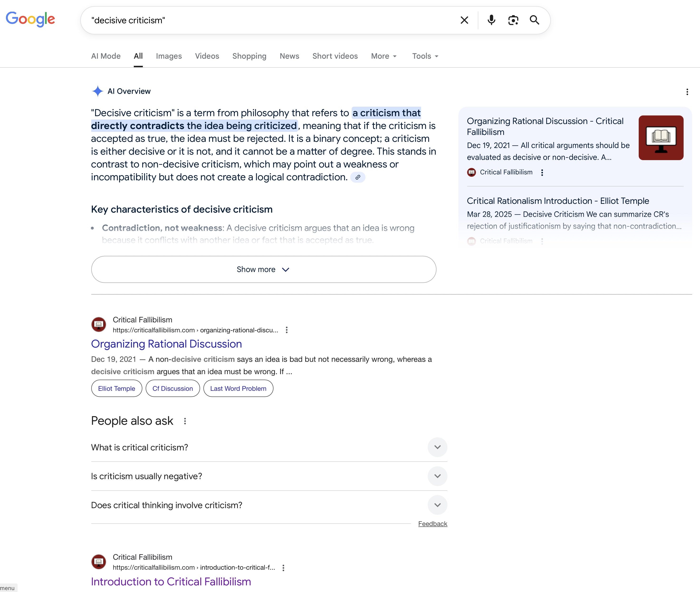The image size is (700, 592).
Task: Expand the question What is critical criticism?
Action: pos(437,447)
